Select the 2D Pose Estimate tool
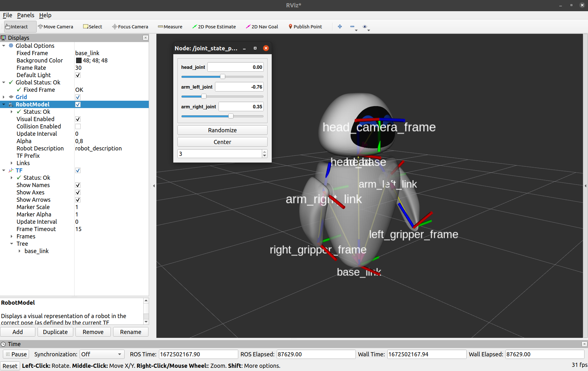The width and height of the screenshot is (588, 371). tap(214, 27)
